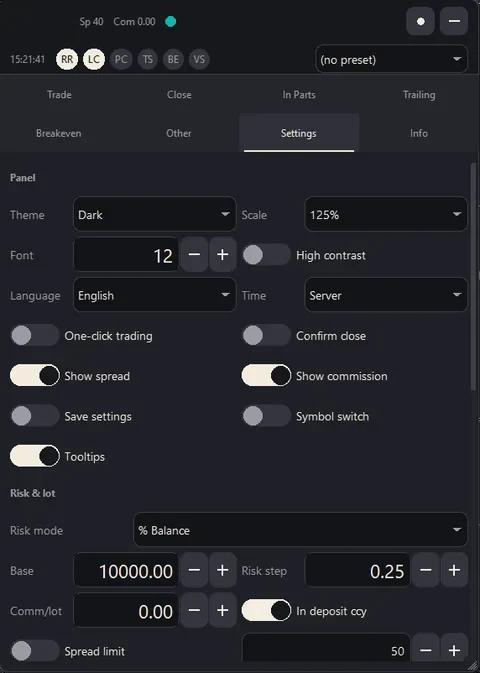
Task: Click the Base field showing 10000.00
Action: 126,571
